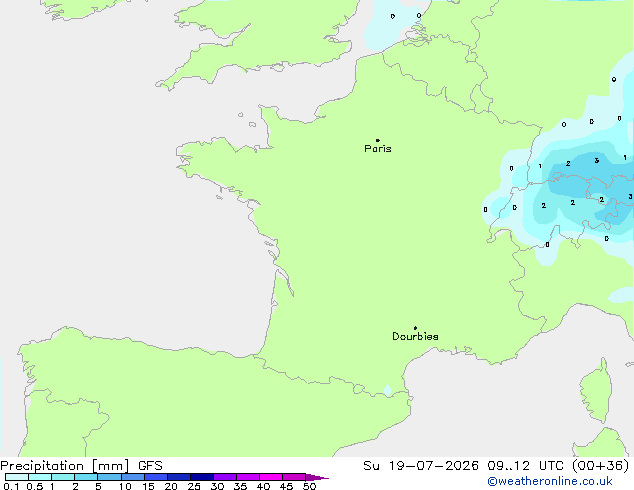The image size is (634, 490).
Task: Click the legend label '25'
Action: [194, 486]
